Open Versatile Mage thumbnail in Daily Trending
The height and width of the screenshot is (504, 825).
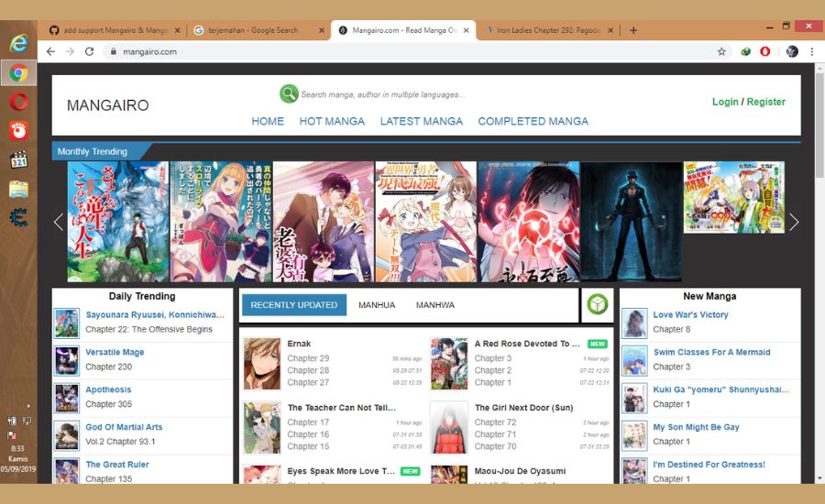67,360
